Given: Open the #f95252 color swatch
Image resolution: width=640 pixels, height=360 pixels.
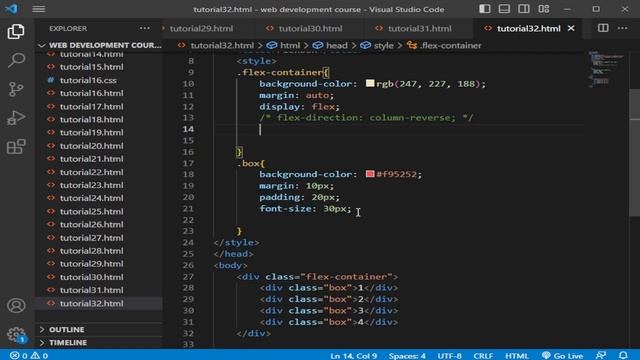Looking at the screenshot, I should coord(370,174).
